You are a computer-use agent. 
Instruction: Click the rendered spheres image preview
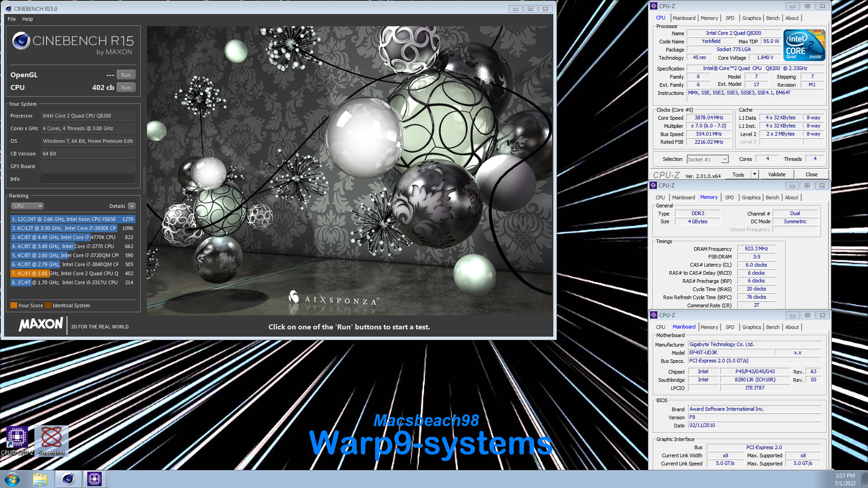coord(349,171)
